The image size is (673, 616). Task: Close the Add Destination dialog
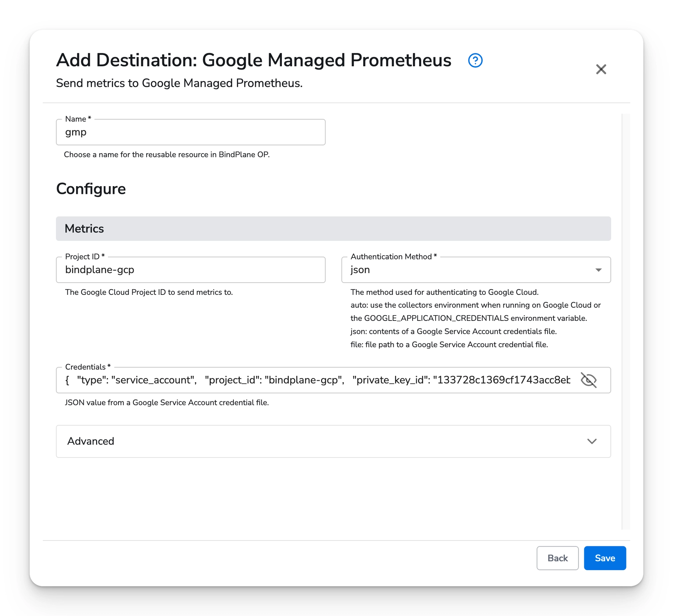tap(601, 69)
